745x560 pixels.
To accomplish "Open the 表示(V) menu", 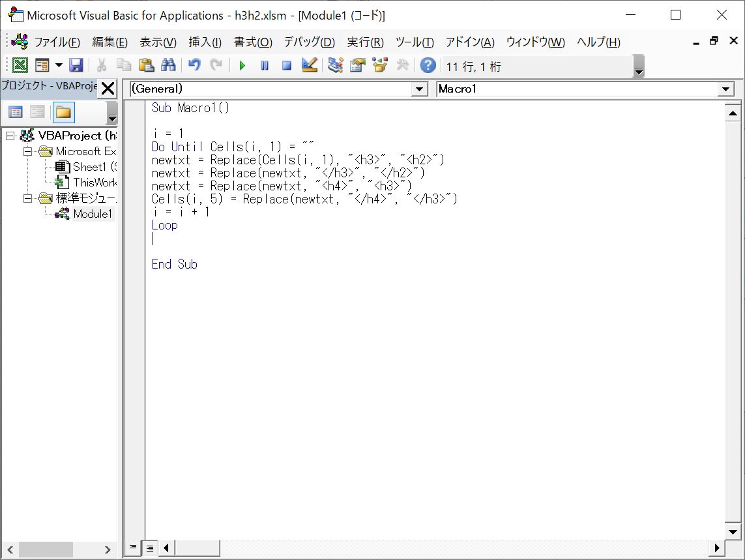I will pos(158,42).
